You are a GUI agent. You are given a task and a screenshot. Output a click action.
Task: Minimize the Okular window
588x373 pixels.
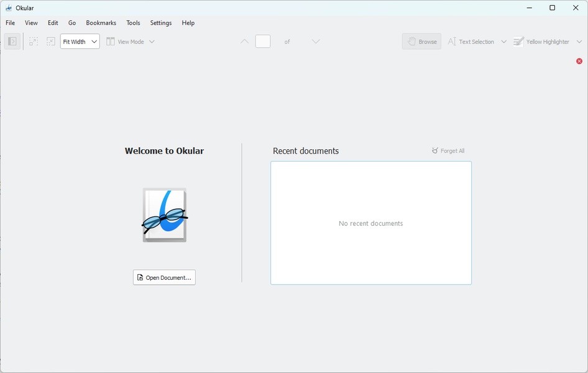point(530,8)
